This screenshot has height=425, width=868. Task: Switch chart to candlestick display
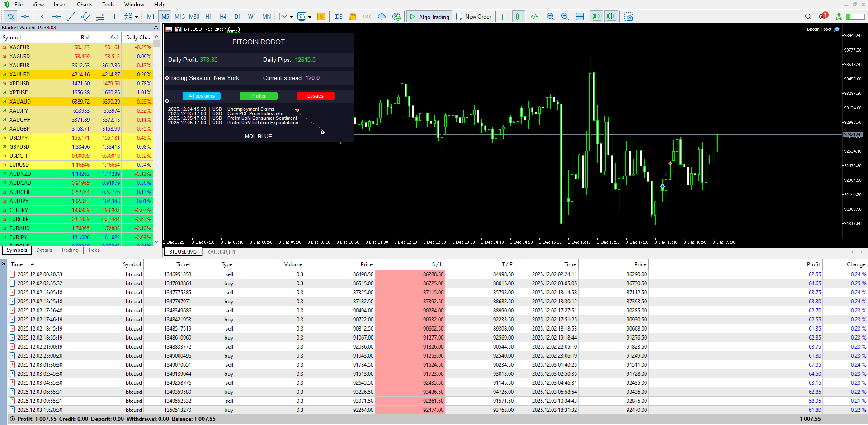(x=519, y=17)
